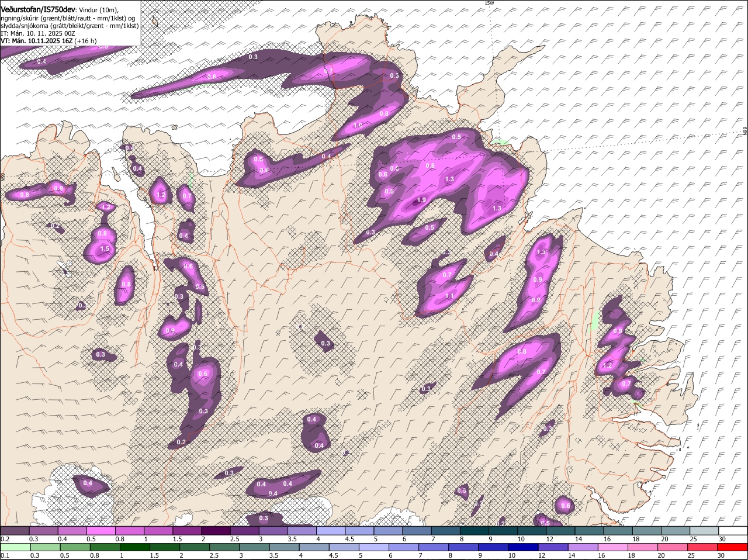Click the 1.9 precipitation value on the map
This screenshot has width=748, height=560.
click(x=421, y=201)
